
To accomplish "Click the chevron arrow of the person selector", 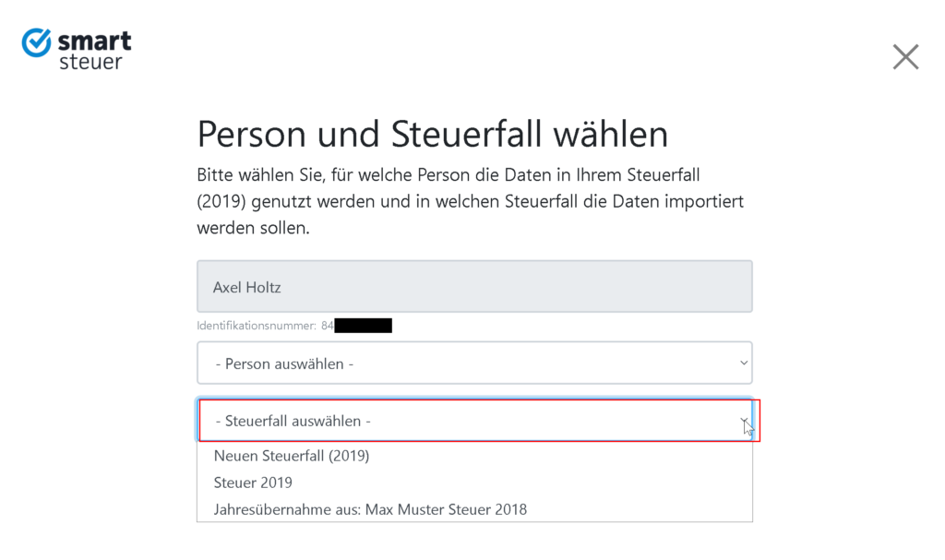I will pyautogui.click(x=744, y=363).
